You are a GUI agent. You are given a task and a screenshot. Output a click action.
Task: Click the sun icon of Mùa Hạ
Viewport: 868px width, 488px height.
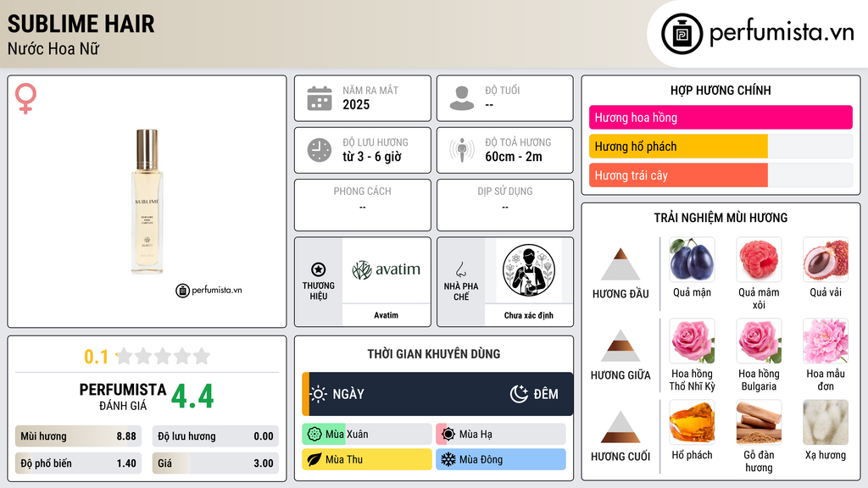(448, 435)
